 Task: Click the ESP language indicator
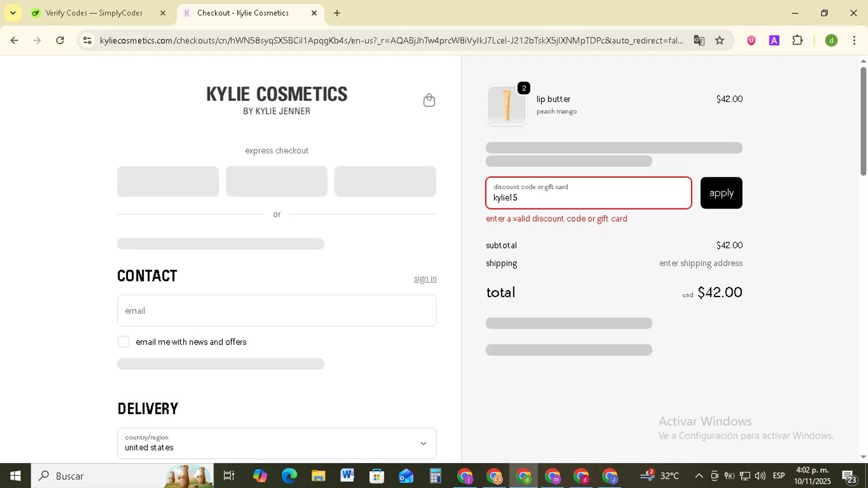tap(779, 476)
